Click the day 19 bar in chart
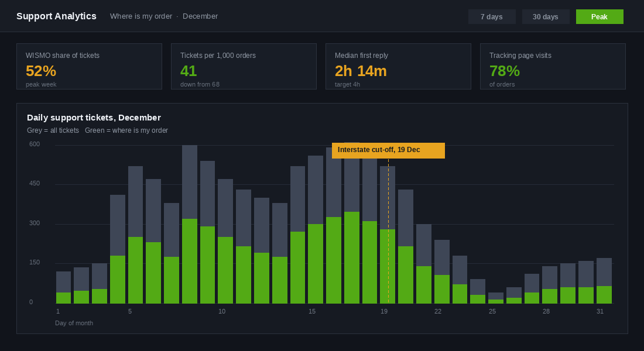Image resolution: width=644 pixels, height=351 pixels. click(388, 235)
